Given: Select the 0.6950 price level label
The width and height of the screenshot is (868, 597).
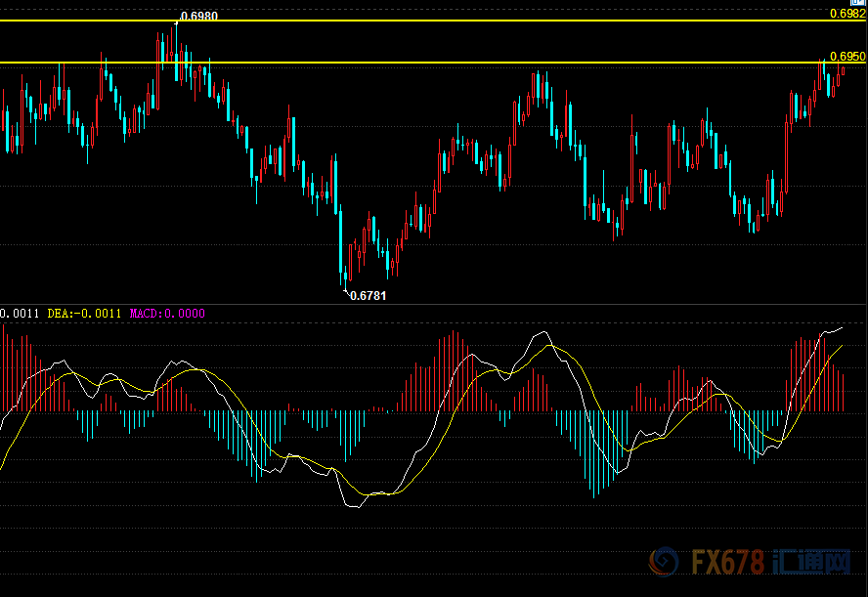Looking at the screenshot, I should 847,57.
